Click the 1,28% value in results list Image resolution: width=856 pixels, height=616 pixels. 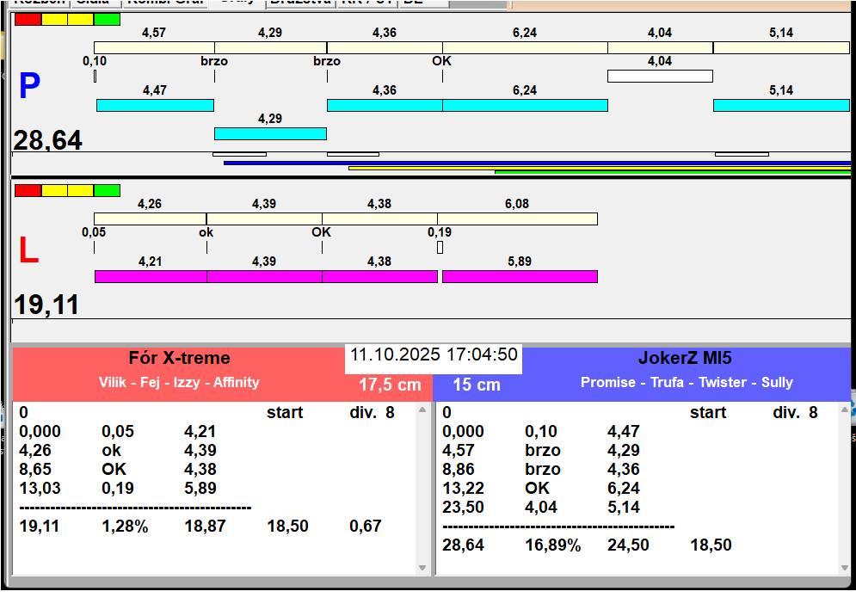[x=125, y=527]
